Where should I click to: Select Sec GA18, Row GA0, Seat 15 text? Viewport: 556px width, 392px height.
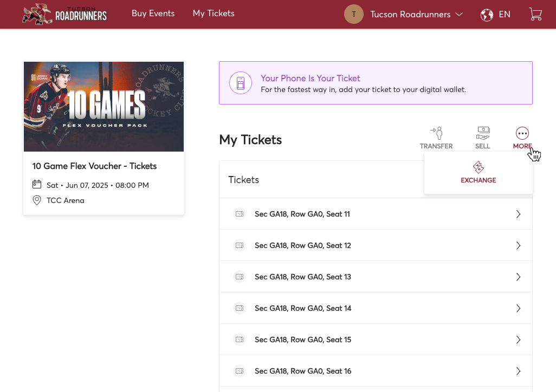(x=303, y=339)
